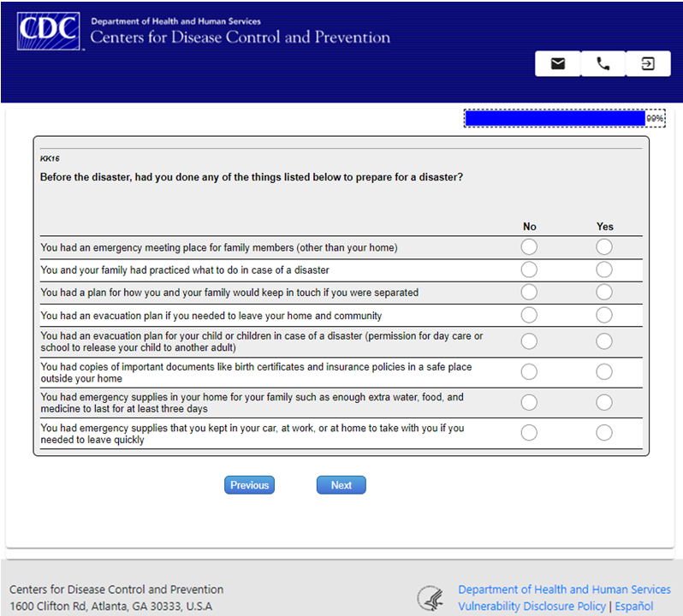683x616 pixels.
Task: Select Yes for practiced disaster plan
Action: point(604,269)
